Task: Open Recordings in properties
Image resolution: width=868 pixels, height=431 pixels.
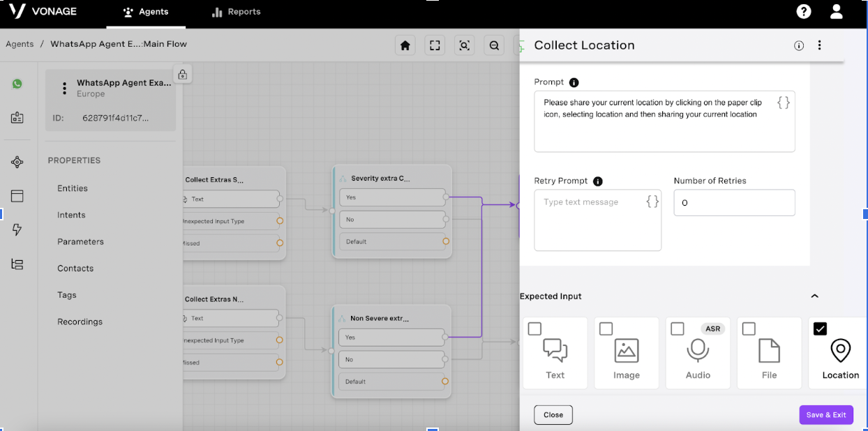Action: [x=80, y=322]
